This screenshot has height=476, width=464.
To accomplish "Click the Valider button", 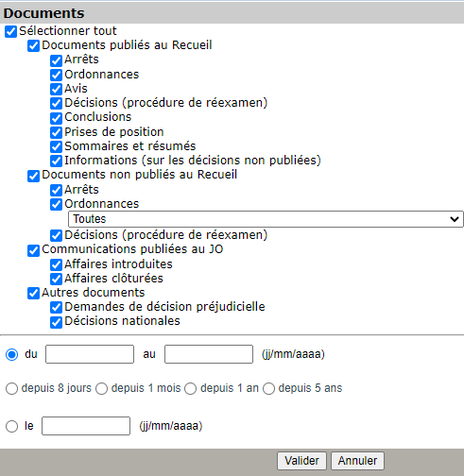I will click(301, 461).
